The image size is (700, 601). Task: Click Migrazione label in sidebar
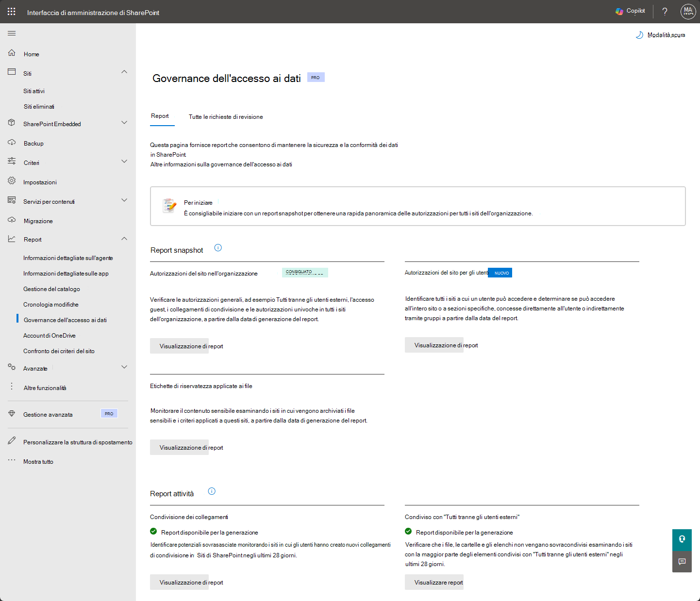(38, 221)
